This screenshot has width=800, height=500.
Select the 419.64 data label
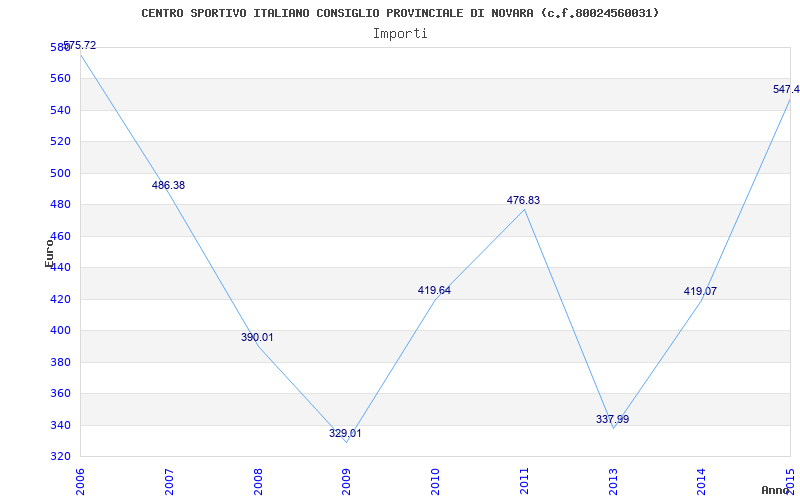[434, 290]
